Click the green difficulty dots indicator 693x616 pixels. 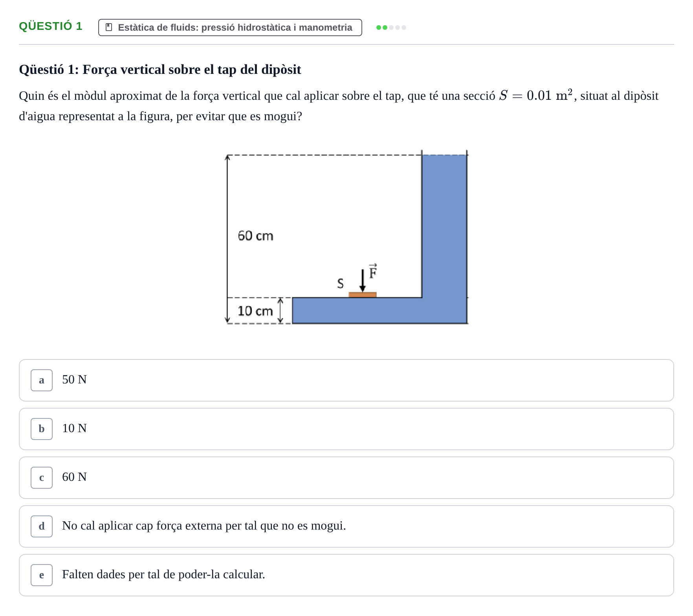[x=391, y=27]
